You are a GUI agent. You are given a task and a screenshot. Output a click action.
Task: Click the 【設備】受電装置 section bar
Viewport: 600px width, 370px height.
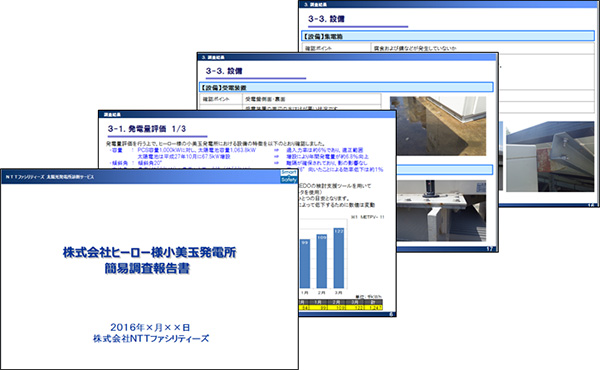(346, 87)
